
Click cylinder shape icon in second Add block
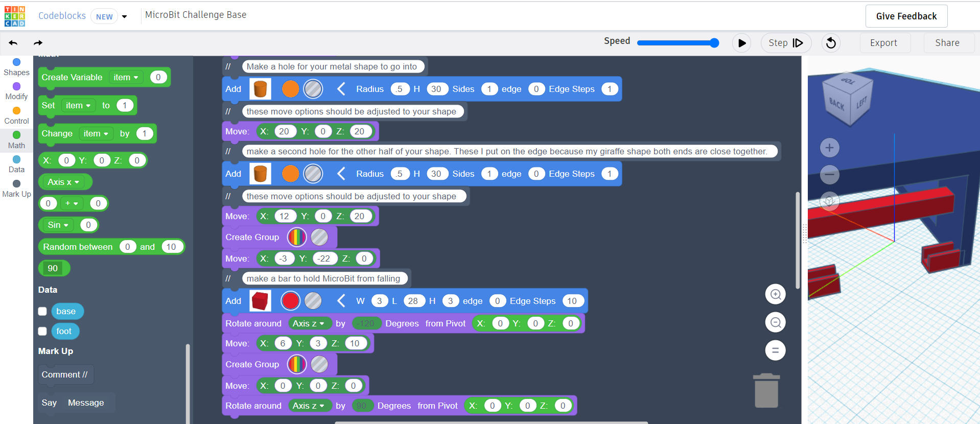(260, 174)
